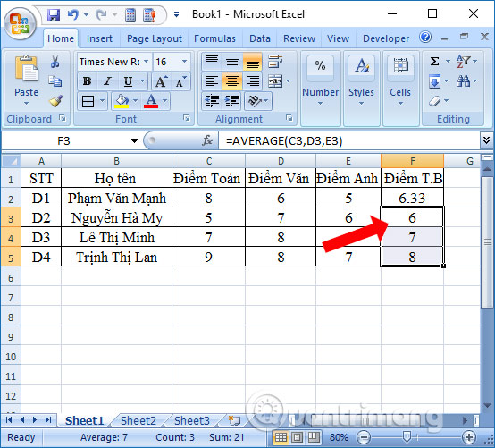Toggle Italic formatting
The image size is (495, 448).
coord(107,81)
